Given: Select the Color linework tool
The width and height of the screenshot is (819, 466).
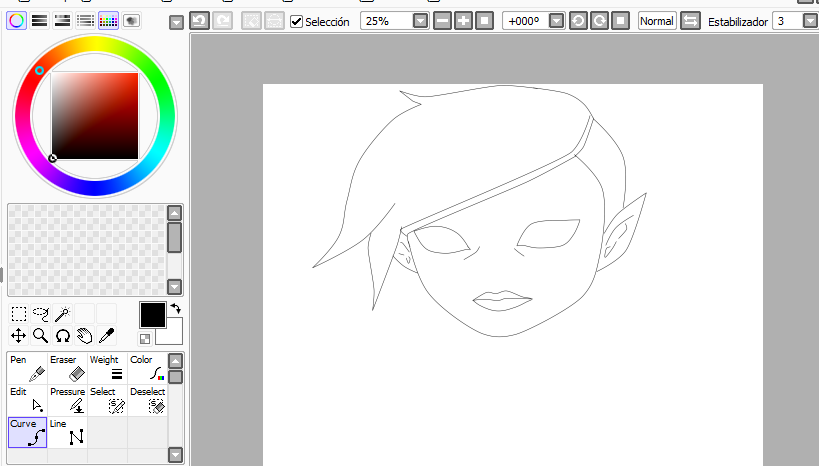Looking at the screenshot, I should point(148,368).
